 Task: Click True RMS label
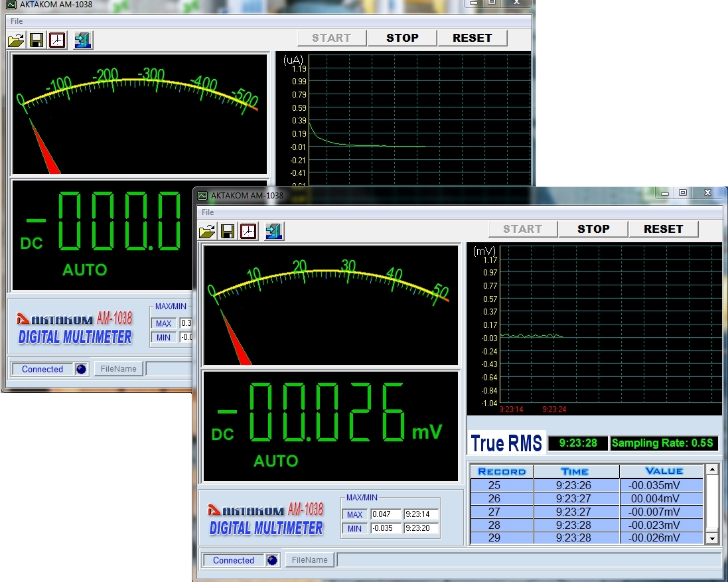(506, 443)
